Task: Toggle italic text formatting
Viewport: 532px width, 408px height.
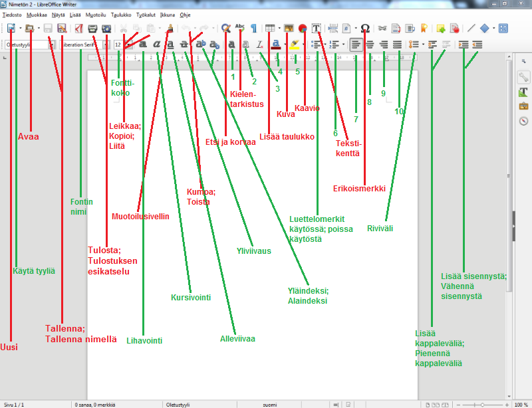Action: click(156, 45)
